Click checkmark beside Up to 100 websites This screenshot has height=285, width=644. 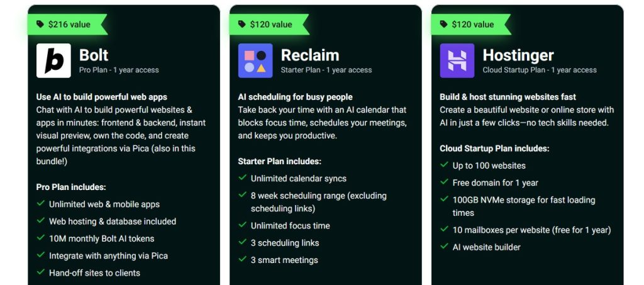(x=444, y=165)
